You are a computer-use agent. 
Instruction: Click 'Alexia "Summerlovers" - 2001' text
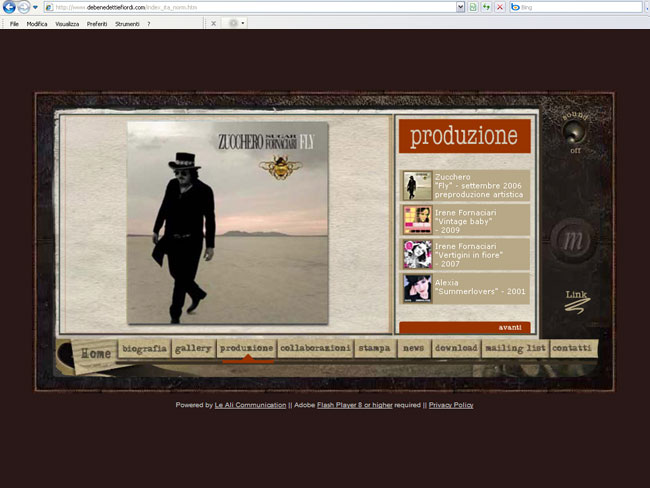(480, 287)
